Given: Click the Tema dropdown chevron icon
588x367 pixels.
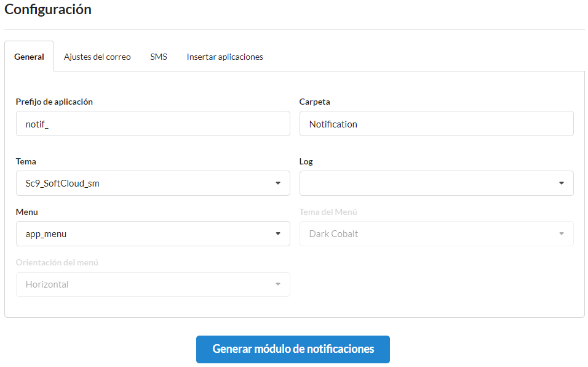Looking at the screenshot, I should (x=277, y=183).
